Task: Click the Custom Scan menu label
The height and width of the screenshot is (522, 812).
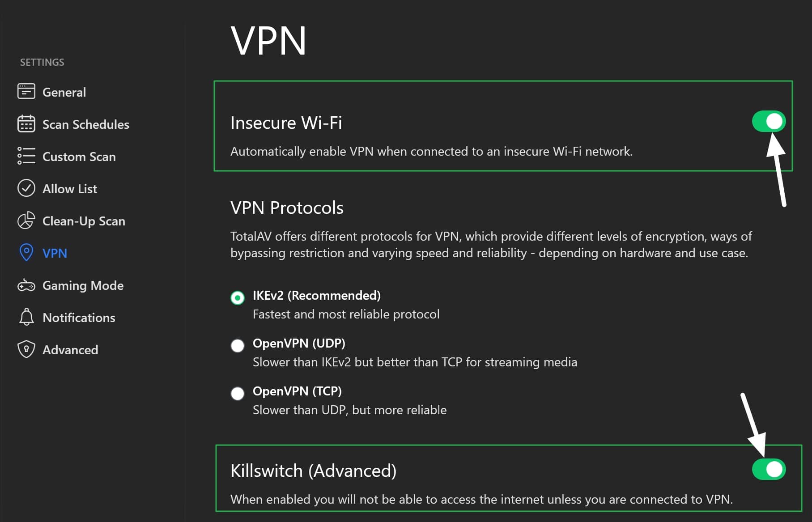Action: [79, 157]
